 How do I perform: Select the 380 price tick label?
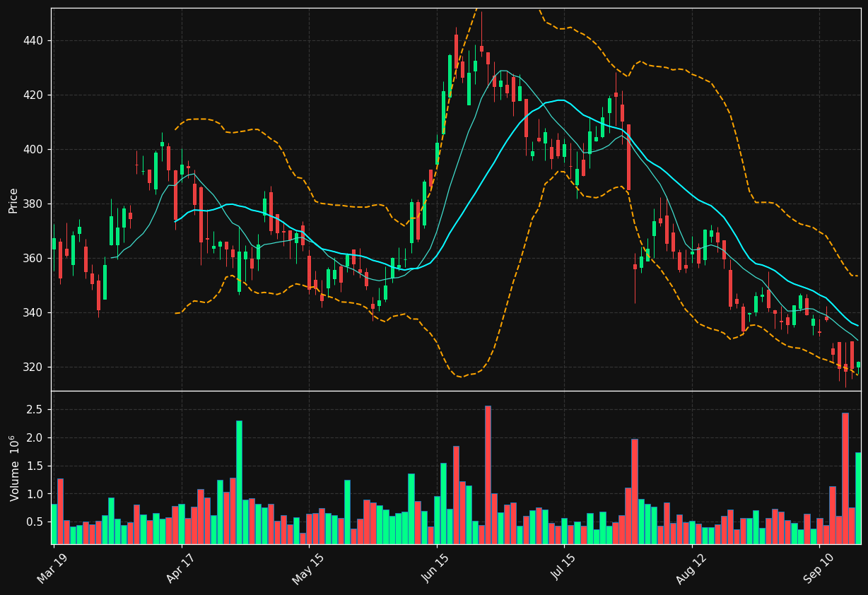tap(33, 204)
